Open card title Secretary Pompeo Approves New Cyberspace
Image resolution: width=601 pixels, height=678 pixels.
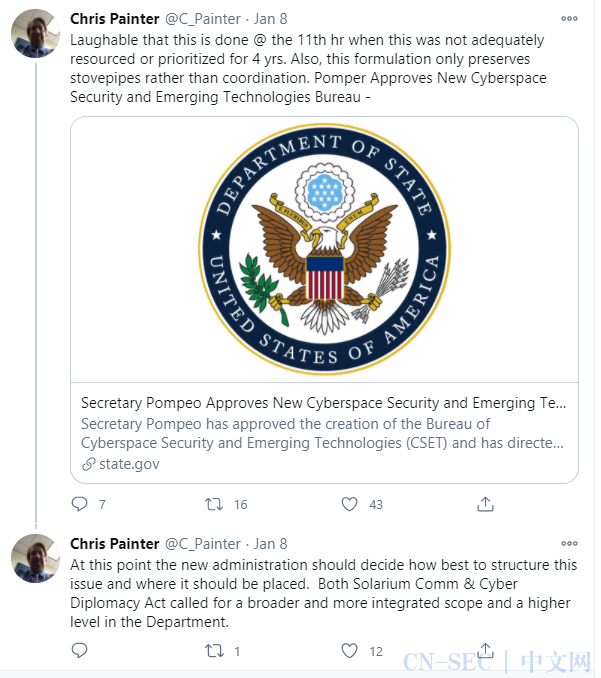[x=323, y=403]
